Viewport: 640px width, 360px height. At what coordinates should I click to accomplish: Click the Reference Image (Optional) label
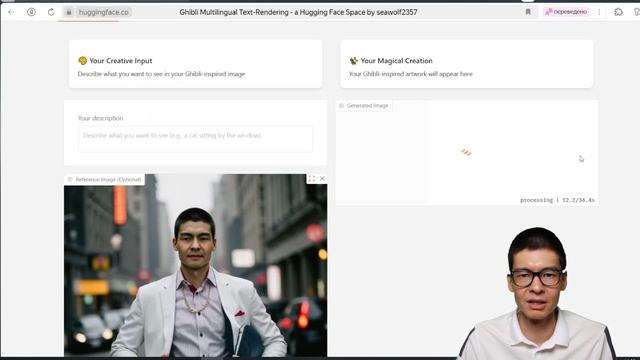click(108, 180)
